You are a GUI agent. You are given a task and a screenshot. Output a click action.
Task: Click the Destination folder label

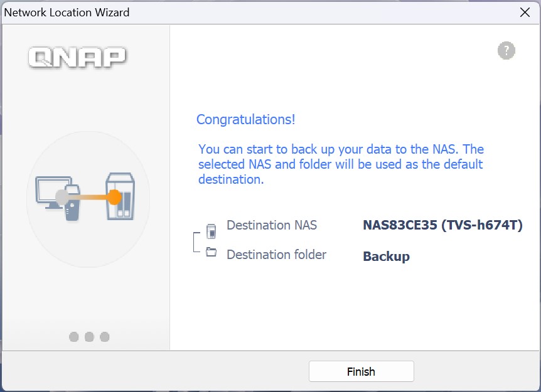click(x=276, y=255)
